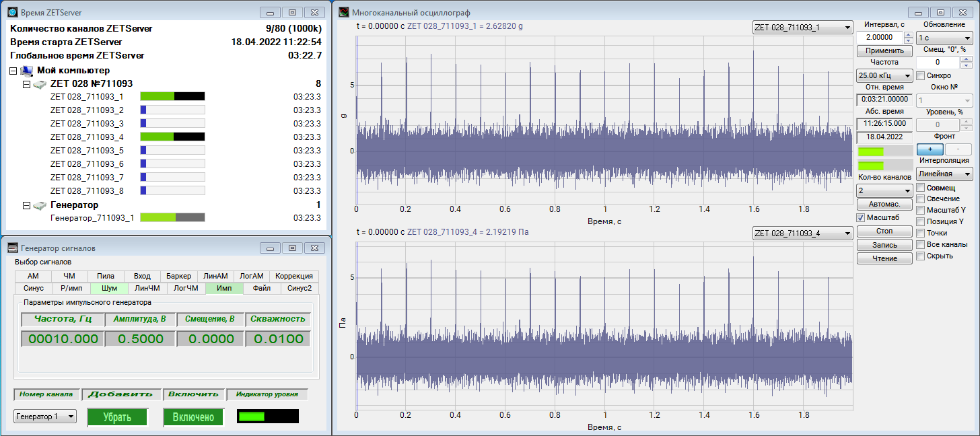
Task: Open the Пила signal tab
Action: point(105,276)
